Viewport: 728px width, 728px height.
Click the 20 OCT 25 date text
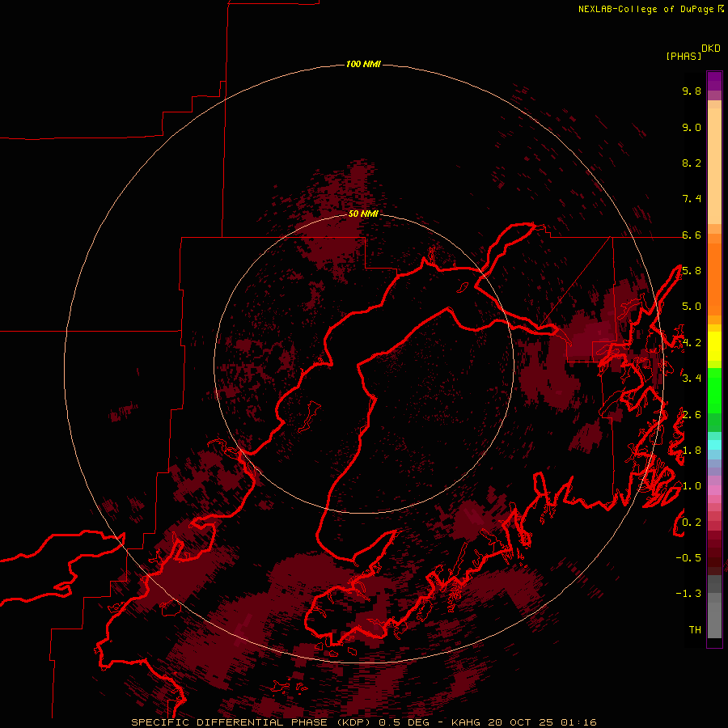520,722
